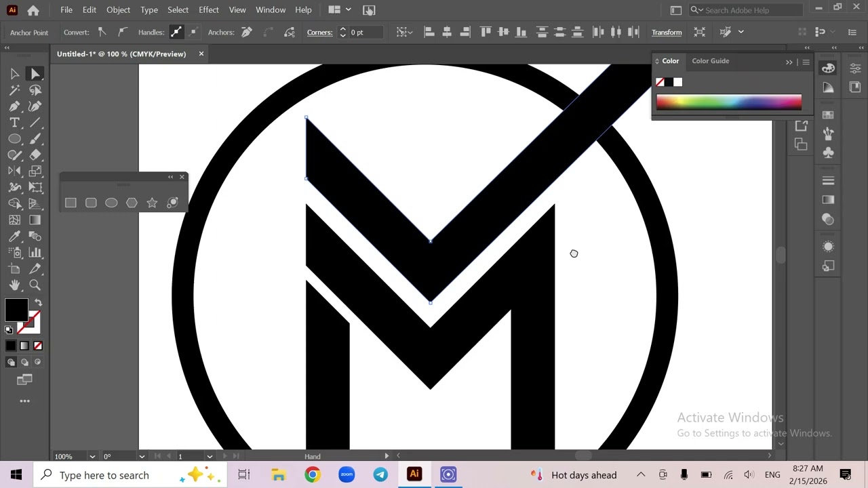This screenshot has width=868, height=488.
Task: Select the Untitled-1 document tab
Action: 121,54
